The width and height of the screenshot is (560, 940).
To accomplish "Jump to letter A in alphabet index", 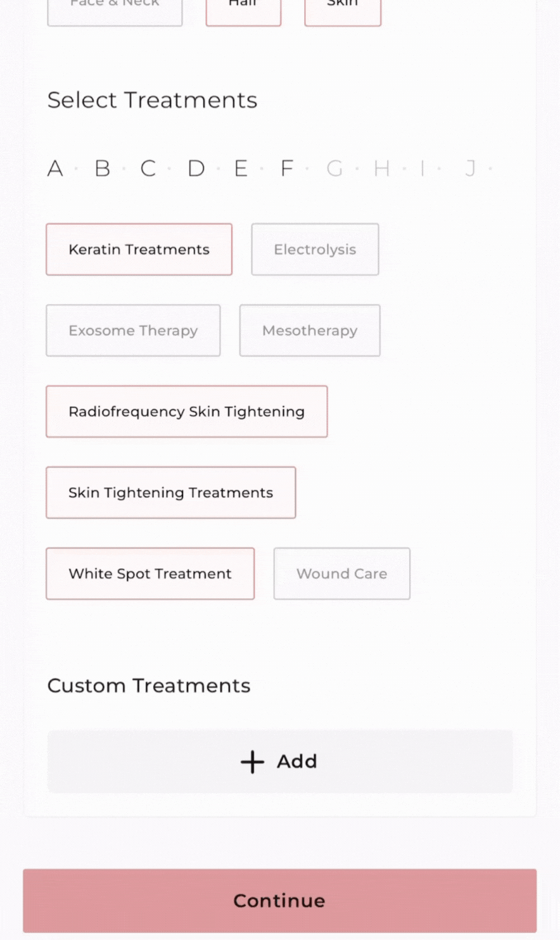I will point(55,168).
